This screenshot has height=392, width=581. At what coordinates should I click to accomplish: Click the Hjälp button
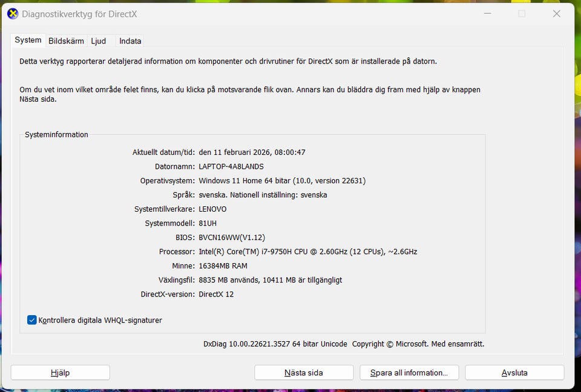(x=61, y=373)
